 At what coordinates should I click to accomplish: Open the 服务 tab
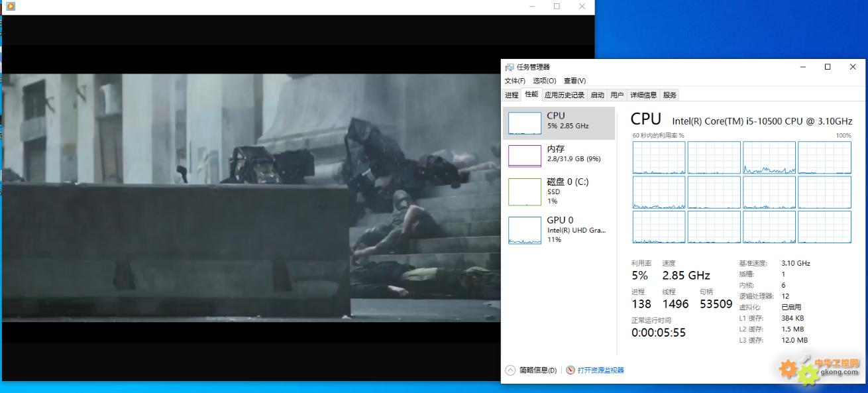click(x=670, y=95)
